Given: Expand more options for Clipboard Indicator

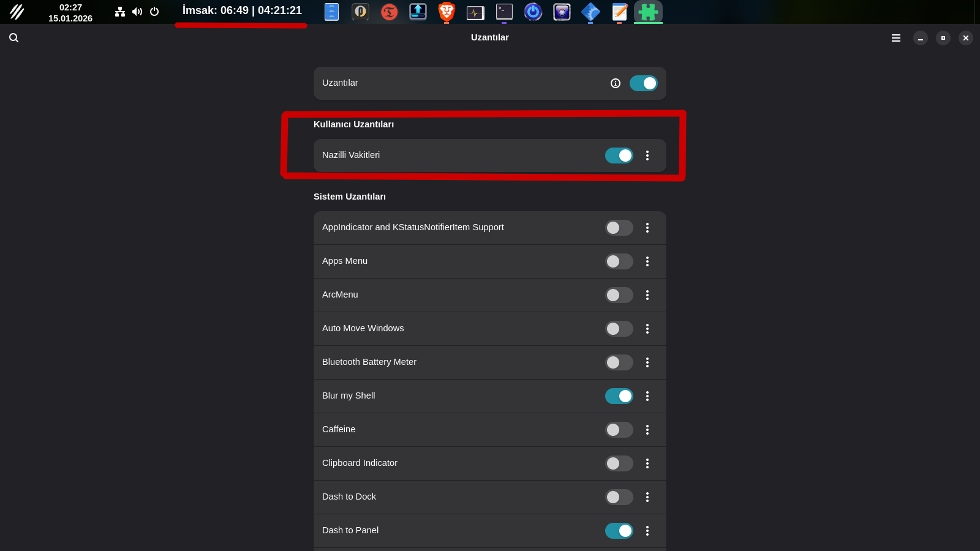Looking at the screenshot, I should click(x=647, y=463).
